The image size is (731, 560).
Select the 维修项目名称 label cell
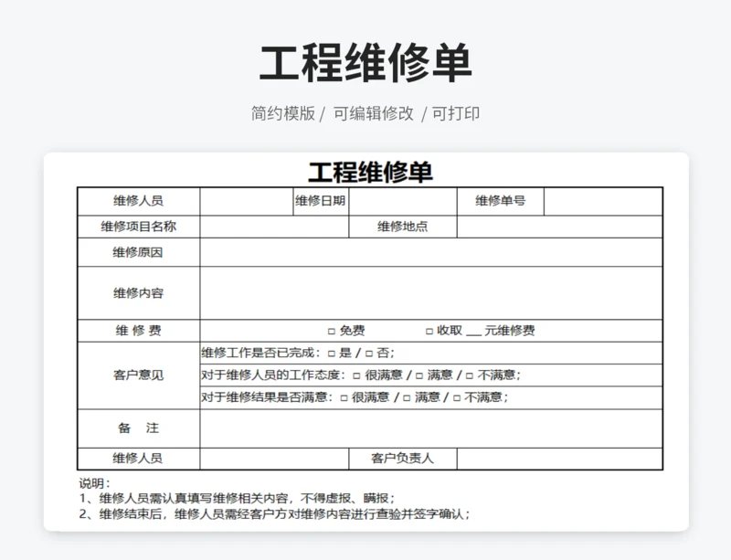[139, 227]
